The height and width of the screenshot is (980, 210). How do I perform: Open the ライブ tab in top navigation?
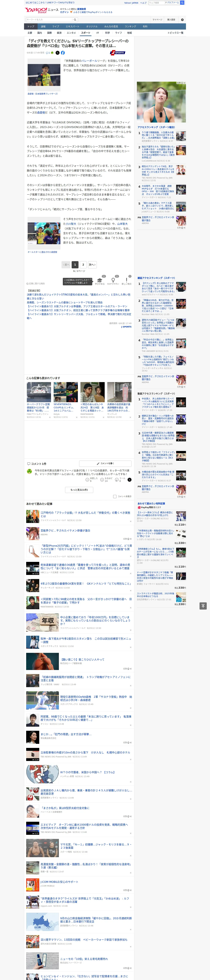coord(56,27)
